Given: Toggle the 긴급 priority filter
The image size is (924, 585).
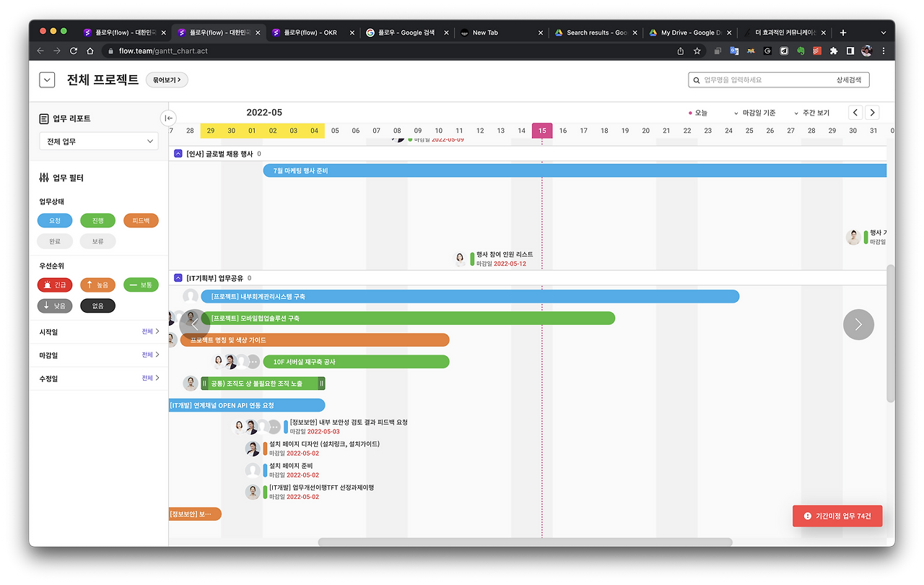Looking at the screenshot, I should (x=55, y=285).
